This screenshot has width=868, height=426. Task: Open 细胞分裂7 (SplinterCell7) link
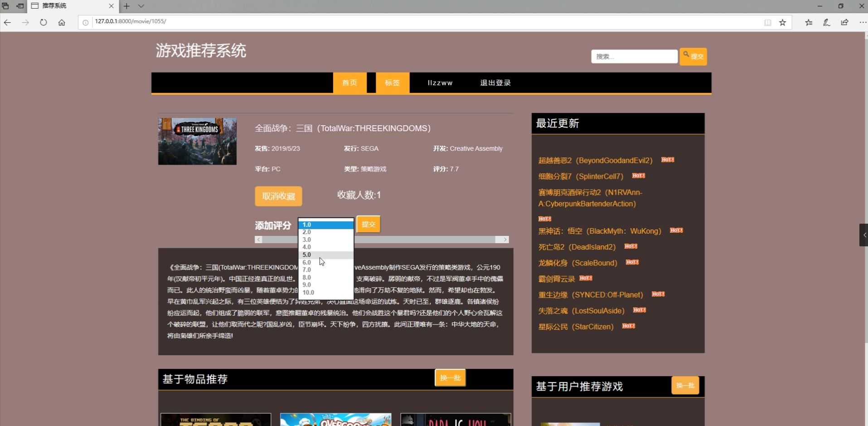click(581, 176)
